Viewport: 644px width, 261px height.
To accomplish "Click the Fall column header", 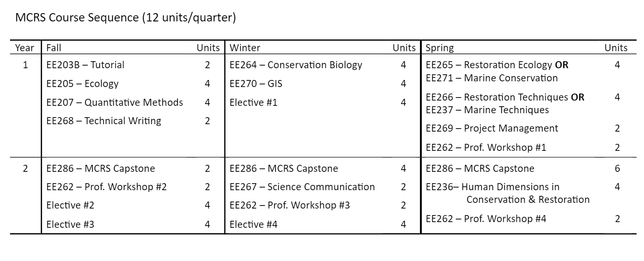I will [x=57, y=48].
